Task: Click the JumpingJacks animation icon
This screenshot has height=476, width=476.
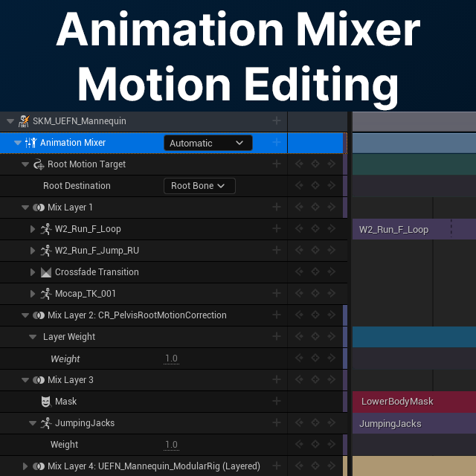Action: [x=46, y=423]
